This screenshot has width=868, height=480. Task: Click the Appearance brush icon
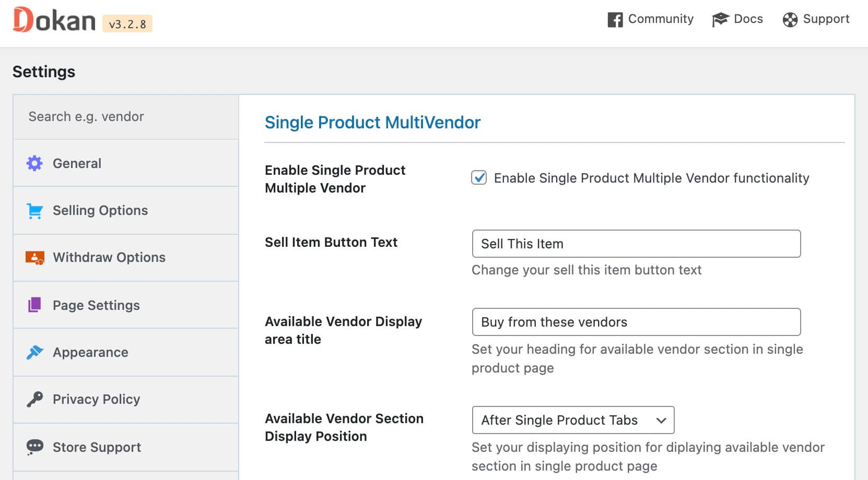(x=34, y=352)
